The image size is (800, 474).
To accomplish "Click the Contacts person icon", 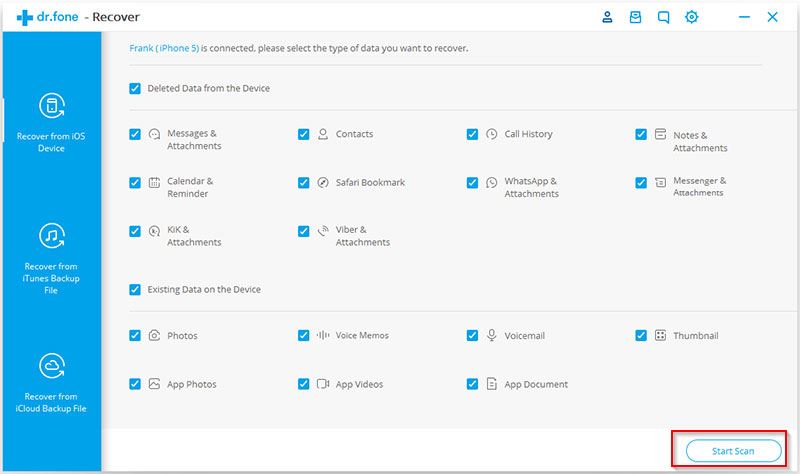I will pos(323,134).
